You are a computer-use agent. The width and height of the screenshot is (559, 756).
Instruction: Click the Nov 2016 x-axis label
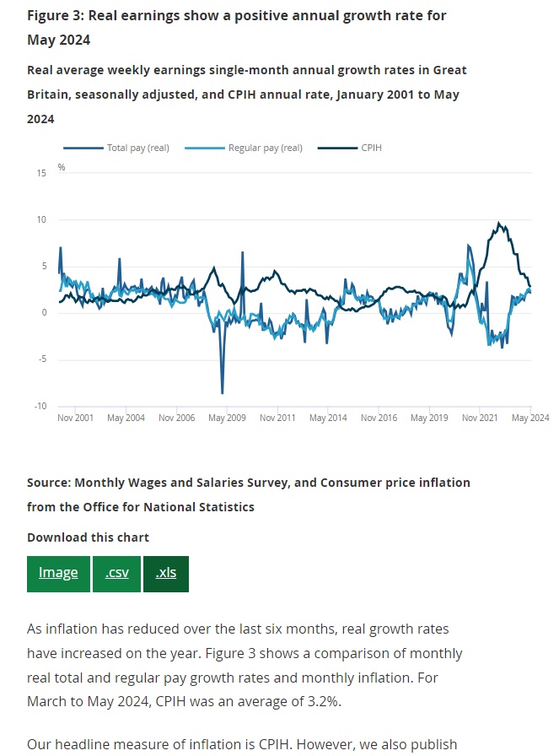click(x=379, y=418)
